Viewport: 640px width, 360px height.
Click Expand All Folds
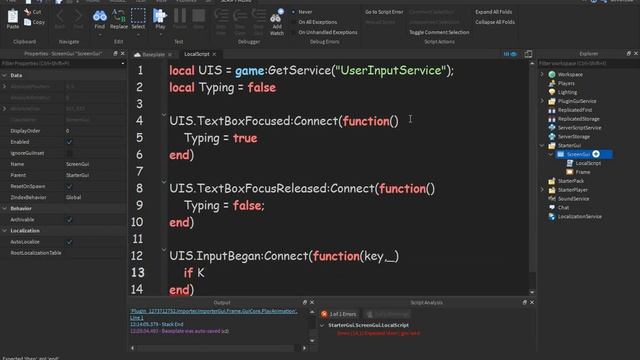493,12
